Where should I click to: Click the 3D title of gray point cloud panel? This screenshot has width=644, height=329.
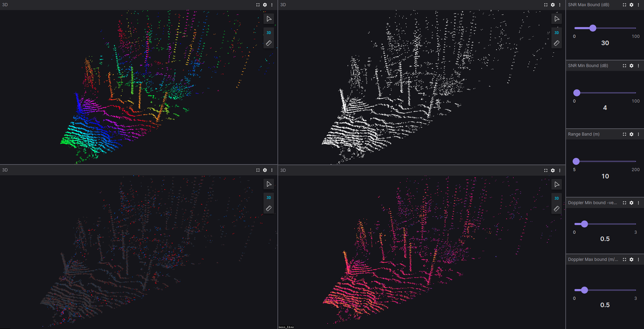point(5,170)
